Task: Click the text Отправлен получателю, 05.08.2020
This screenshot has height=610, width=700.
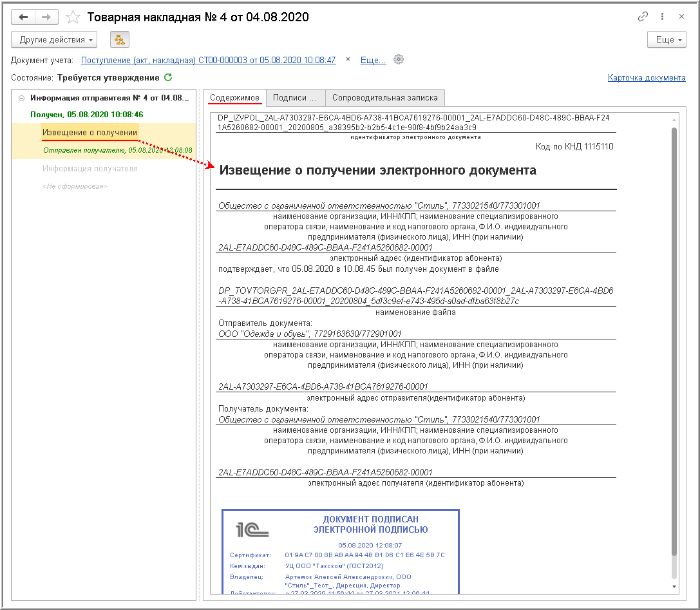Action: pyautogui.click(x=117, y=151)
